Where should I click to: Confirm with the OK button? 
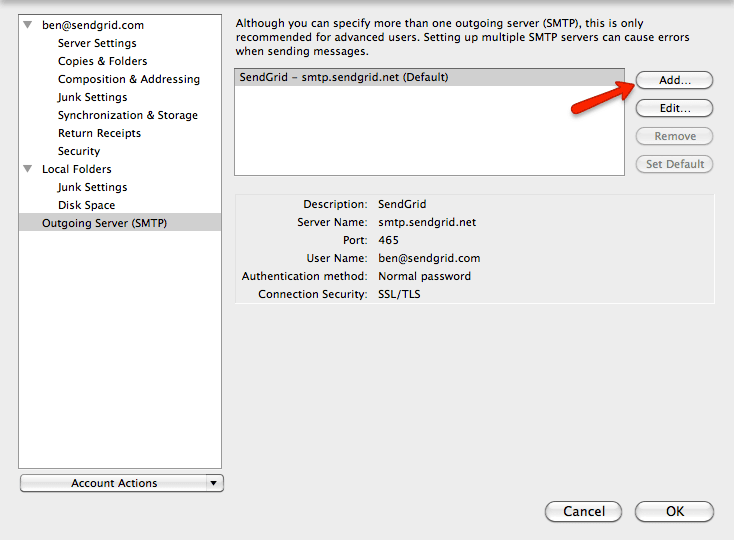point(675,511)
